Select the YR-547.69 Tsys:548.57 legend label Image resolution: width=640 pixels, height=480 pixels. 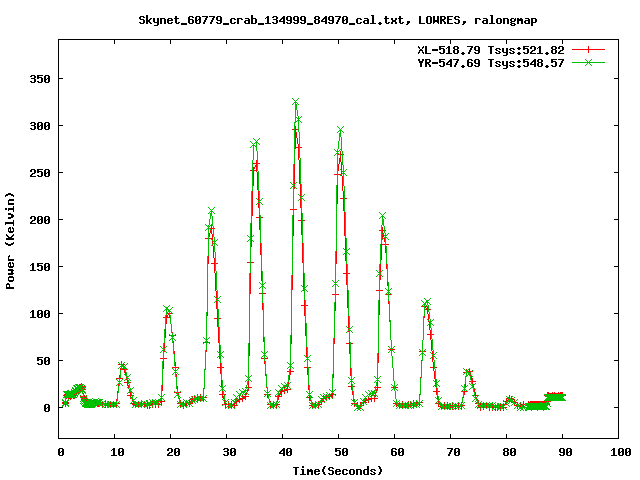point(491,63)
